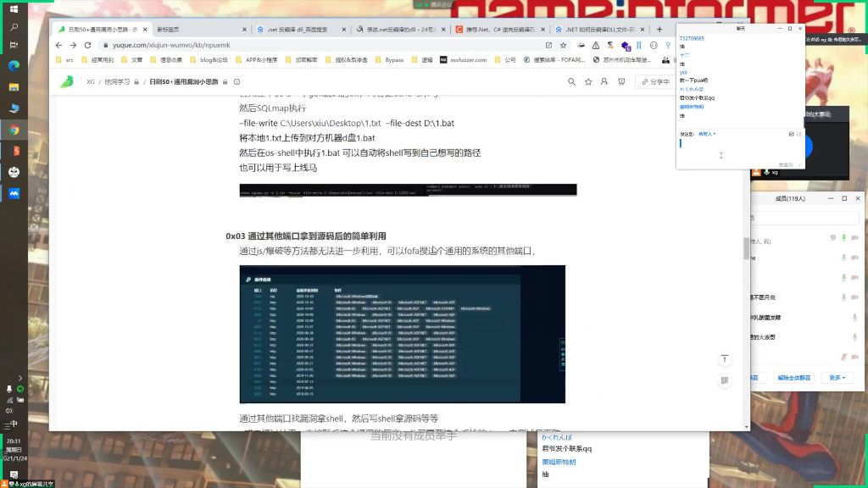
Task: Expand send options arrow next to 发送
Action: point(799,165)
